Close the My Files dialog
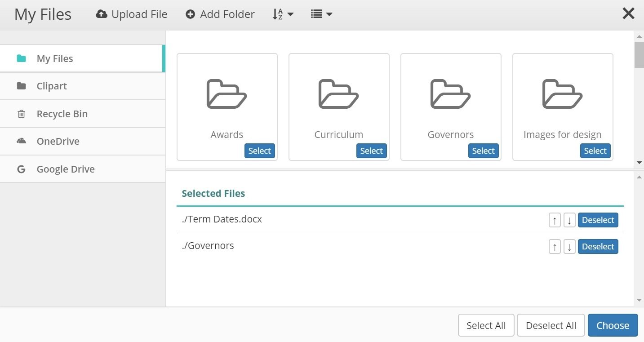 [x=628, y=13]
